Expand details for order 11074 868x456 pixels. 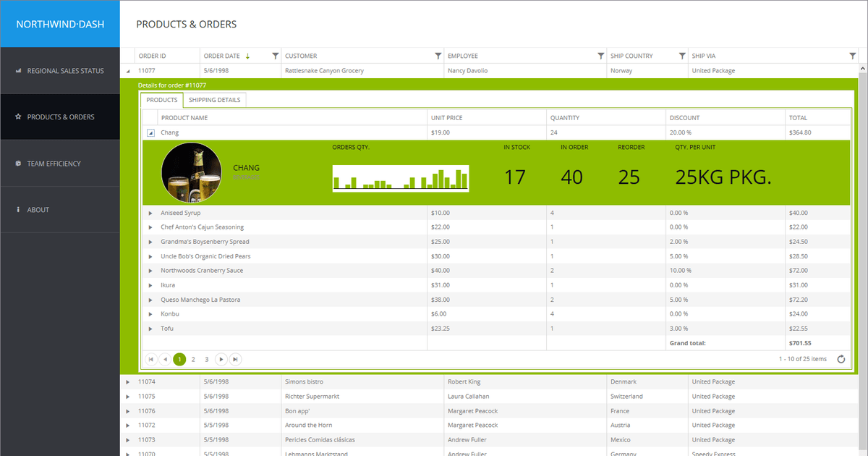[x=129, y=381]
